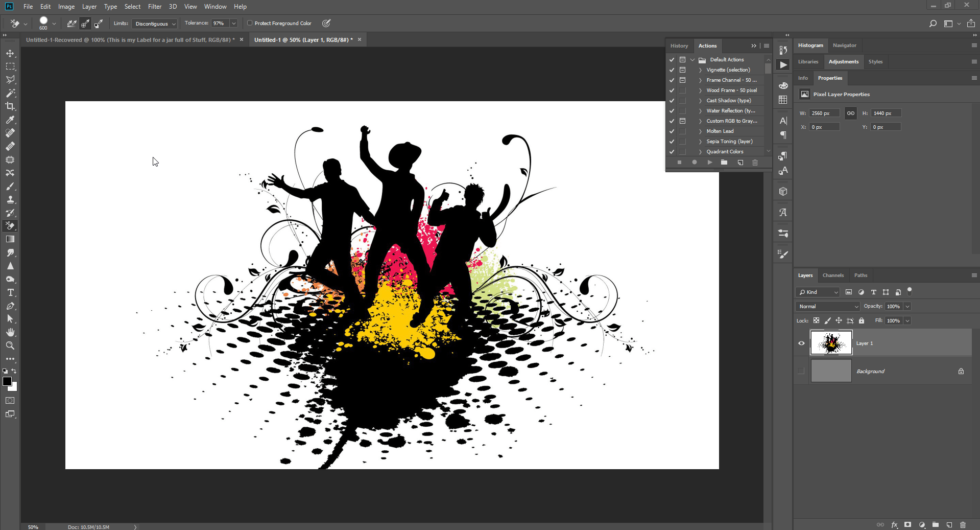Activate the Crop tool
980x530 pixels.
(x=10, y=106)
